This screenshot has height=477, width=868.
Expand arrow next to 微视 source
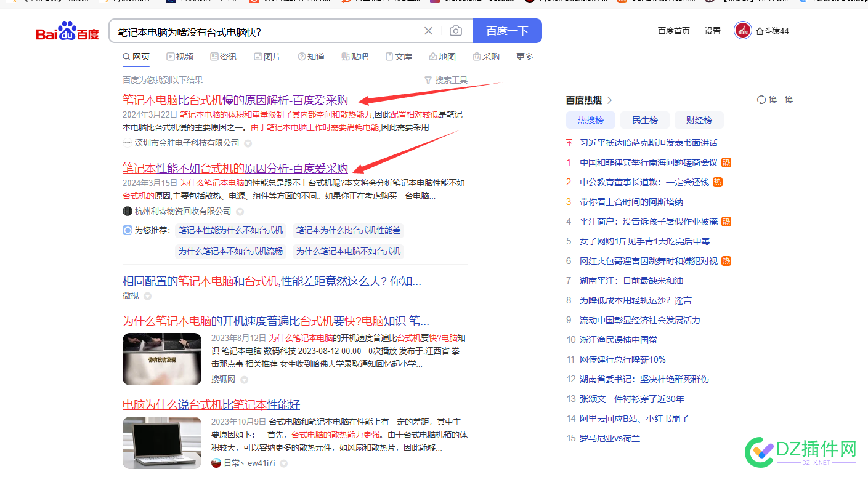pyautogui.click(x=148, y=296)
